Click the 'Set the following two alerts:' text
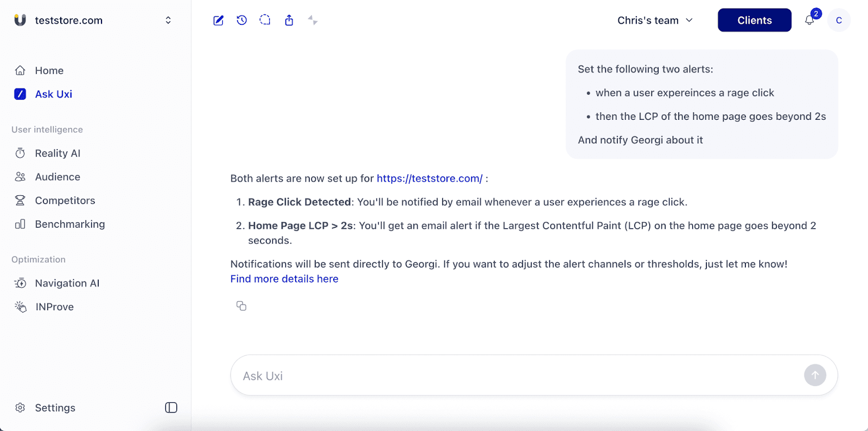Viewport: 868px width, 431px height. point(646,69)
